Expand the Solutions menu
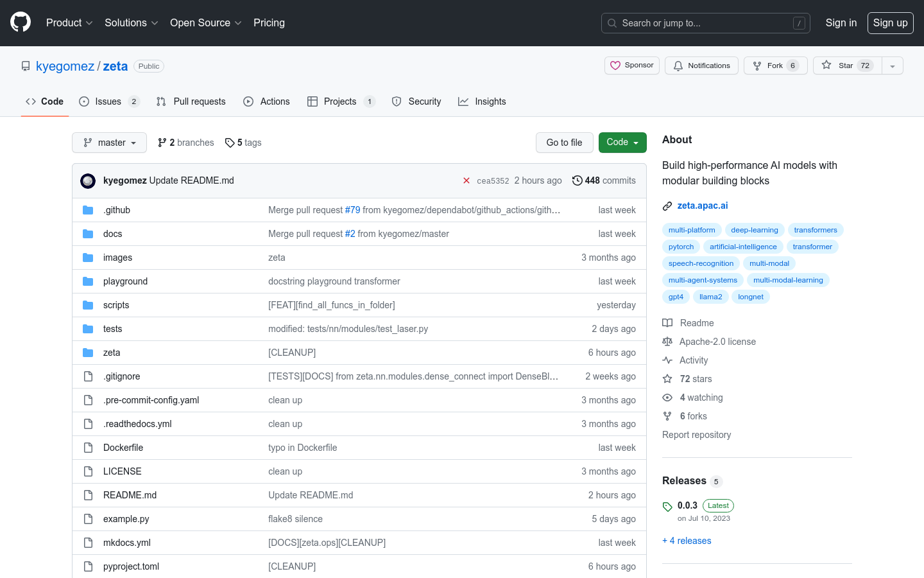The image size is (924, 578). click(x=131, y=22)
